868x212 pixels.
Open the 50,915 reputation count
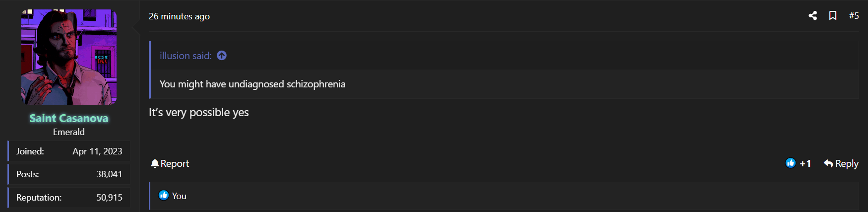coord(109,198)
